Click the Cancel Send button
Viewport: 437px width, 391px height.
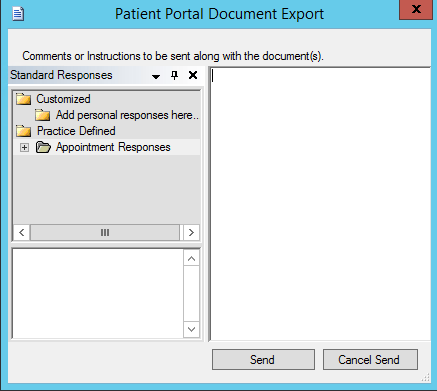pos(370,360)
